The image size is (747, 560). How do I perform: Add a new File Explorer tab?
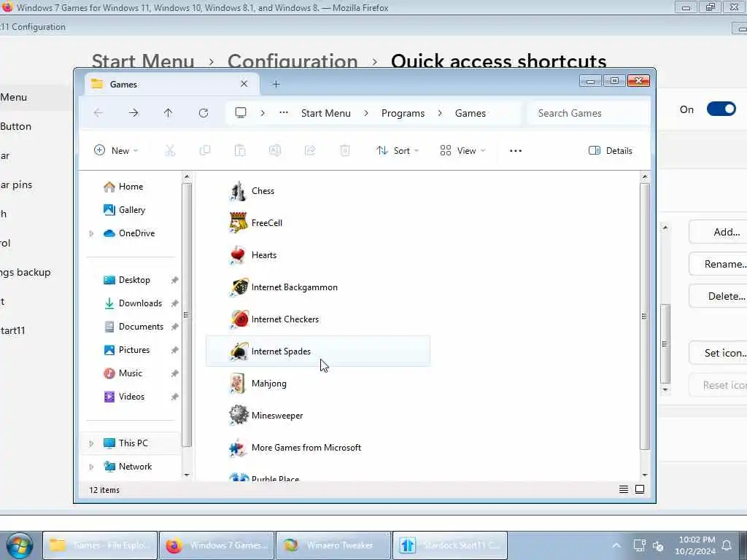(x=276, y=85)
